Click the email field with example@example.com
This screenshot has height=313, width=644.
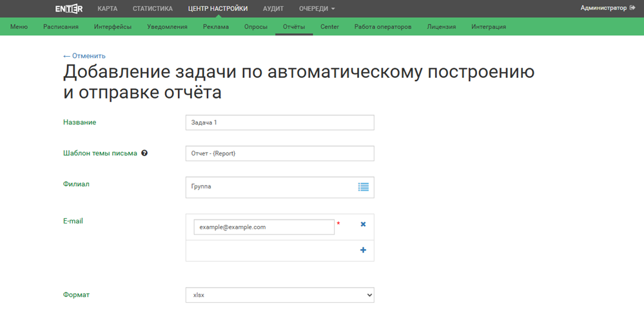click(x=264, y=227)
